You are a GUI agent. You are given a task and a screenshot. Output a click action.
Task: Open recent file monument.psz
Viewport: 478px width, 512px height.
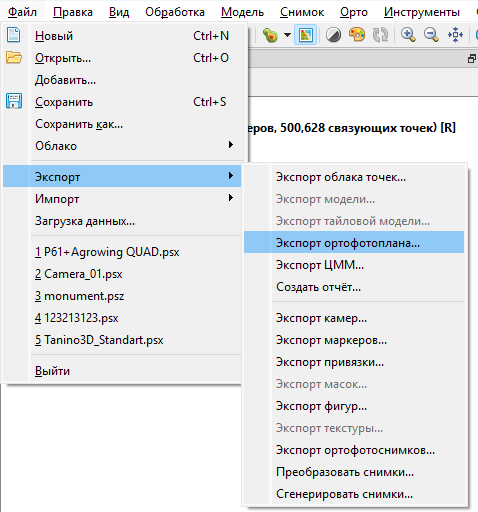point(122,296)
